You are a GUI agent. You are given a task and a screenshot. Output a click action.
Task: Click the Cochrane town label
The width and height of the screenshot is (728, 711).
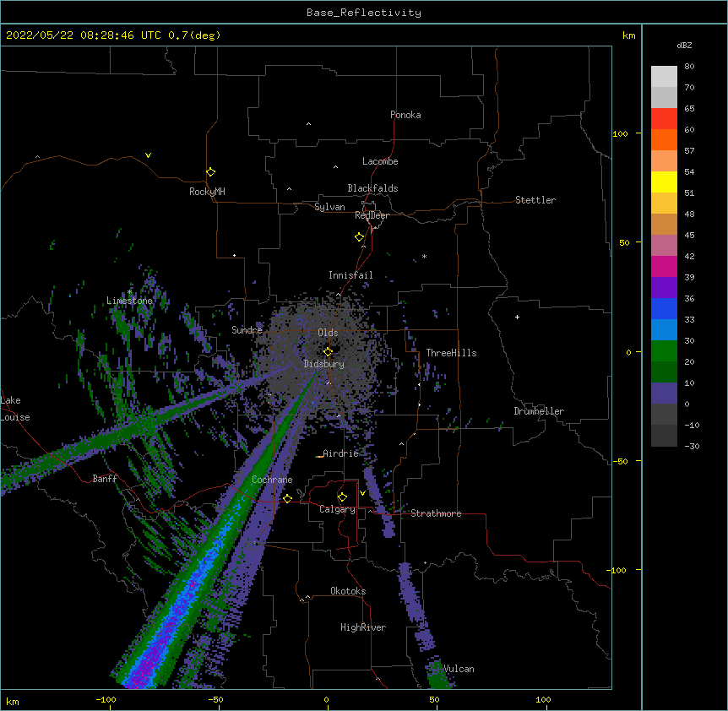[272, 480]
